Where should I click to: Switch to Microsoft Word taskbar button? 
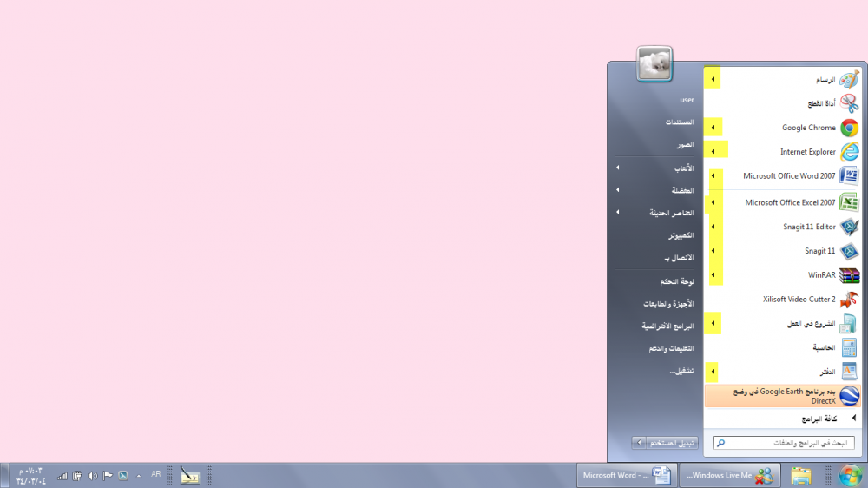pos(625,475)
